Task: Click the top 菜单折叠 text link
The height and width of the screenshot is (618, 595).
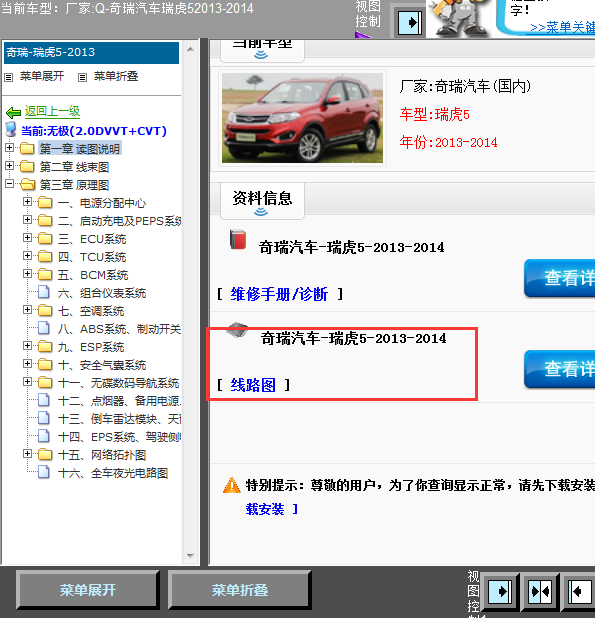Action: (x=116, y=76)
